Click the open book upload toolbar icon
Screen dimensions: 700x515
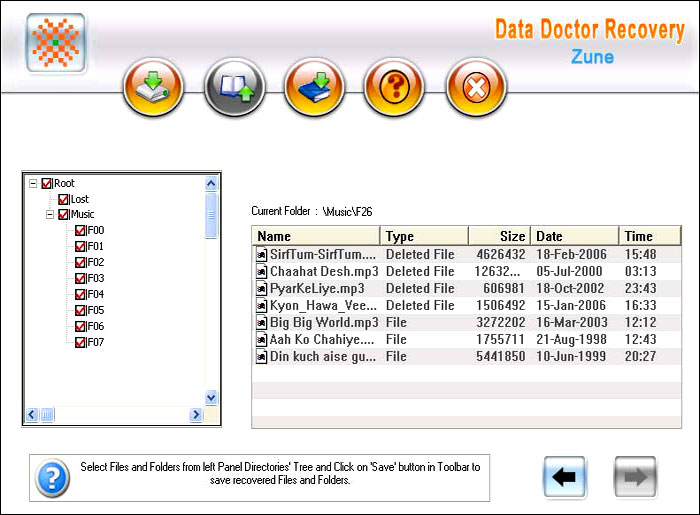(234, 89)
